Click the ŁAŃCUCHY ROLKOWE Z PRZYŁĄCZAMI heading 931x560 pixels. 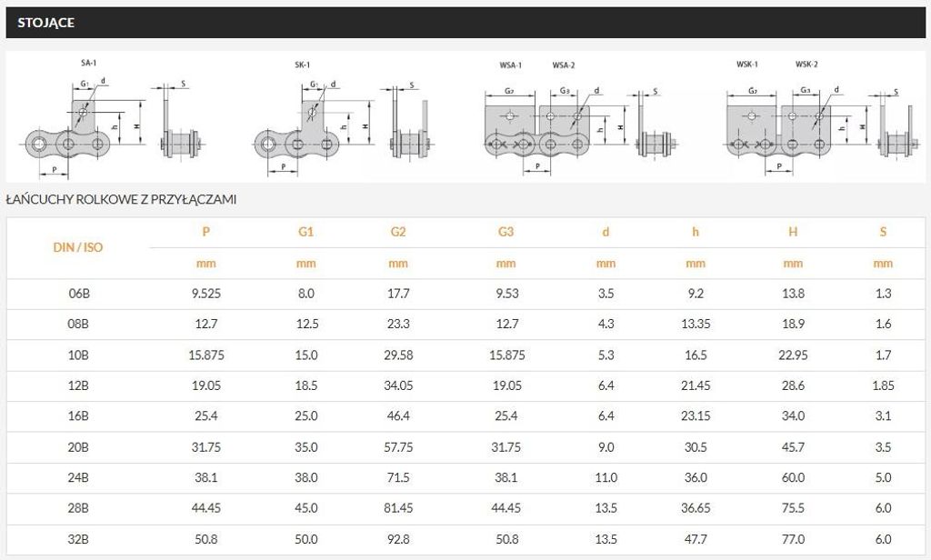(121, 199)
